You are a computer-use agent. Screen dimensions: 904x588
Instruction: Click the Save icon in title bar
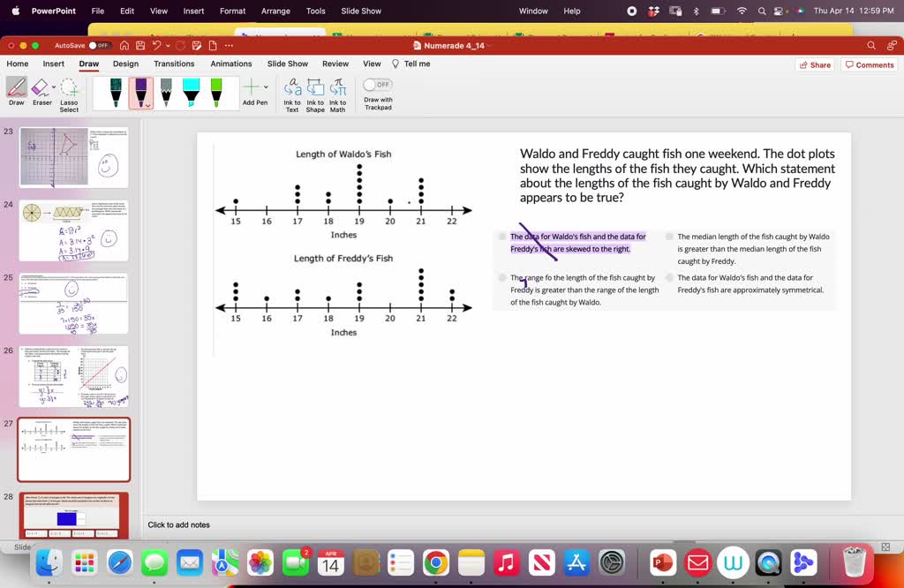pos(139,45)
